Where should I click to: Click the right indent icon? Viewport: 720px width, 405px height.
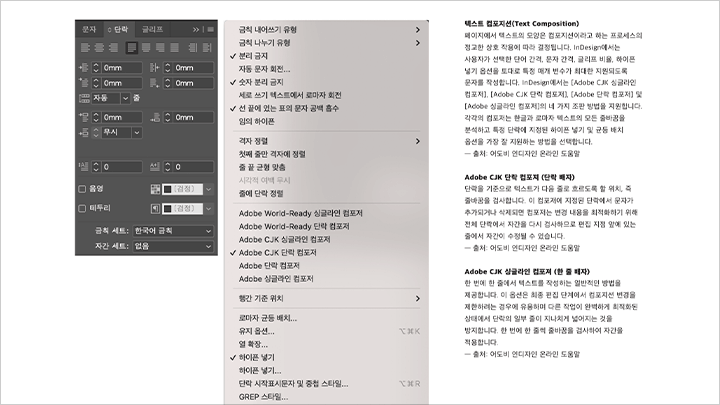(x=155, y=68)
